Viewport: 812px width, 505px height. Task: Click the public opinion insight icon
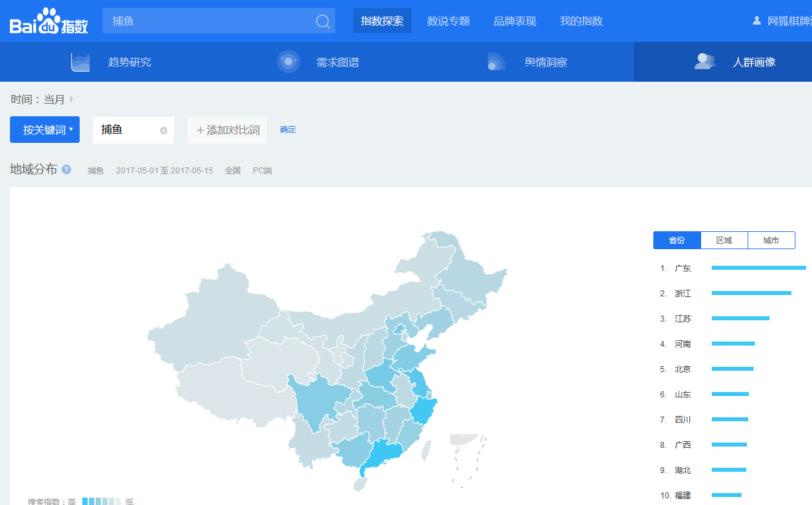496,62
